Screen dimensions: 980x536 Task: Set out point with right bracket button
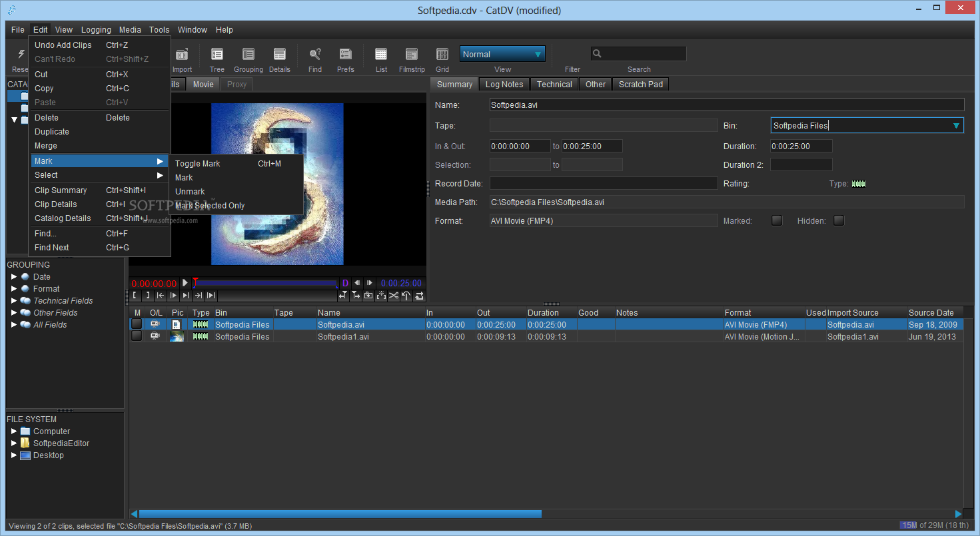[147, 295]
